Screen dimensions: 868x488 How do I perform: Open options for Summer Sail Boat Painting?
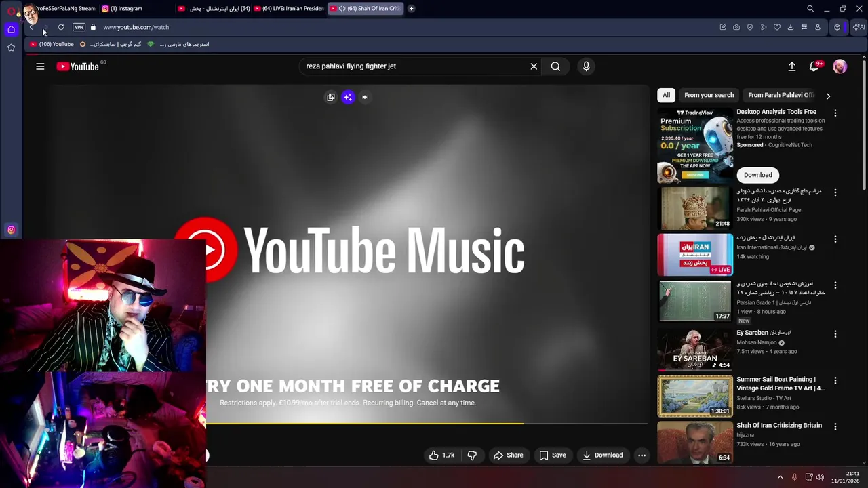[835, 381]
